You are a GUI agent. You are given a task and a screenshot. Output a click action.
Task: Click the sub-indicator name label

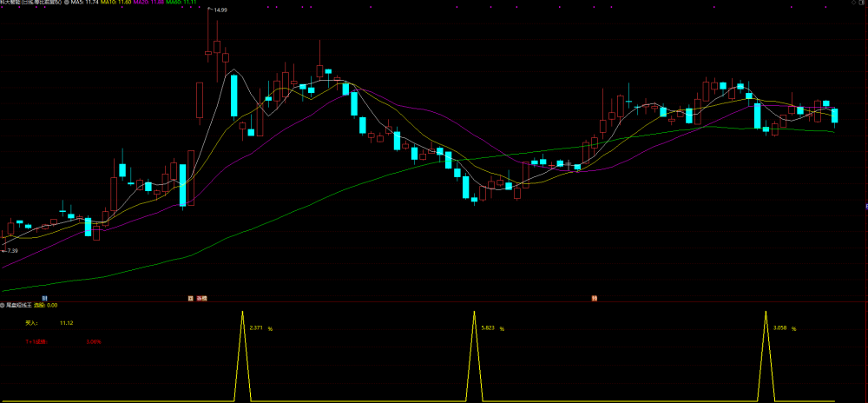19,305
